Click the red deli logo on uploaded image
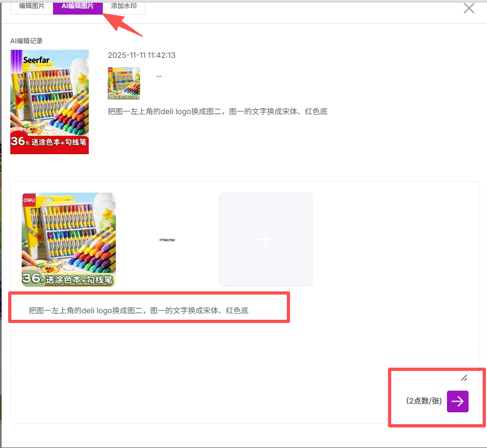 point(29,200)
